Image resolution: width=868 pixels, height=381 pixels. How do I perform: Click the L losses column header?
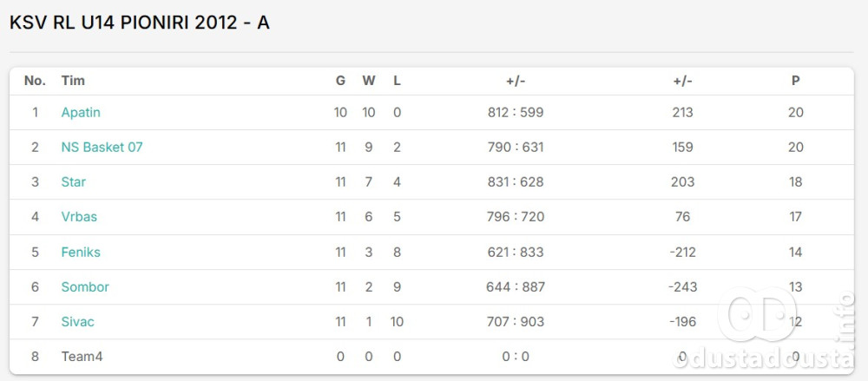(x=397, y=80)
